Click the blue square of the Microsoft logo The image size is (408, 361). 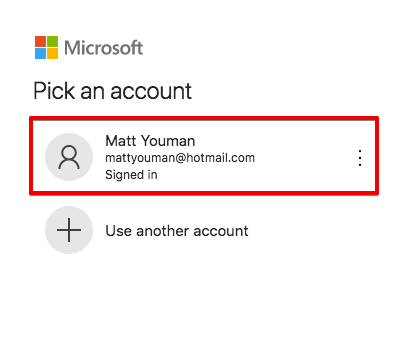click(x=41, y=53)
